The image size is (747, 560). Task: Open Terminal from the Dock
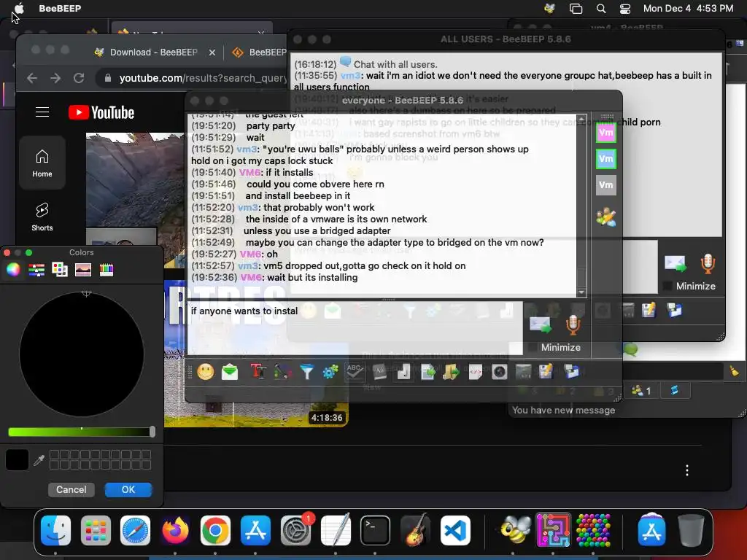[375, 531]
